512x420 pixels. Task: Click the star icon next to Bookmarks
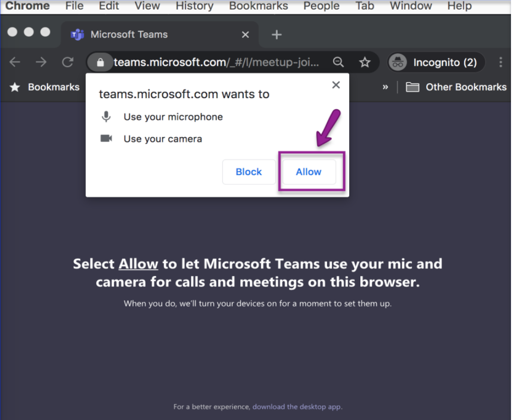(15, 87)
